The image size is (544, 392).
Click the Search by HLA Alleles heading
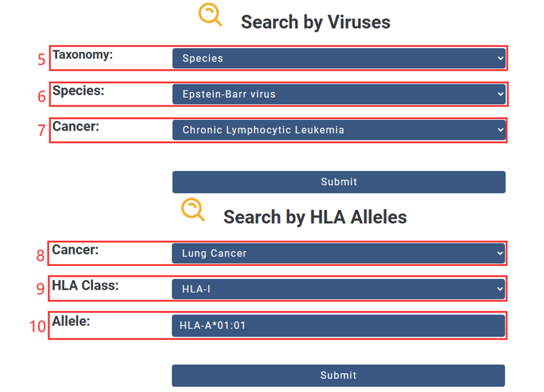(x=315, y=217)
